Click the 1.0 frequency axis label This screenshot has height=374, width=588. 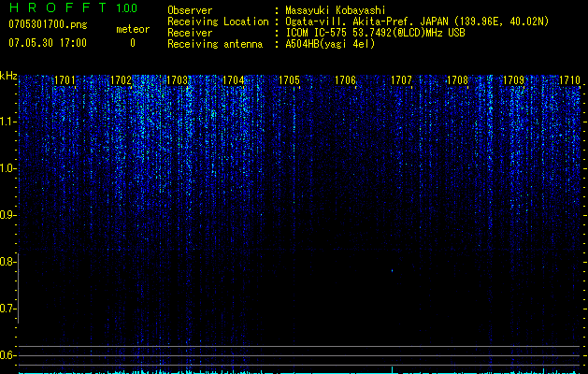tap(7, 168)
